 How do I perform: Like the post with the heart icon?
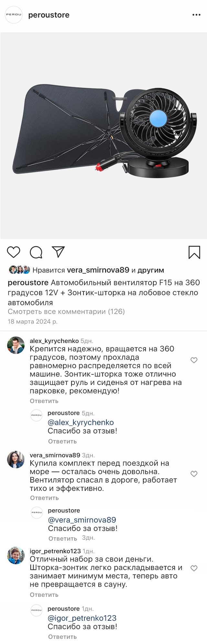(x=14, y=252)
